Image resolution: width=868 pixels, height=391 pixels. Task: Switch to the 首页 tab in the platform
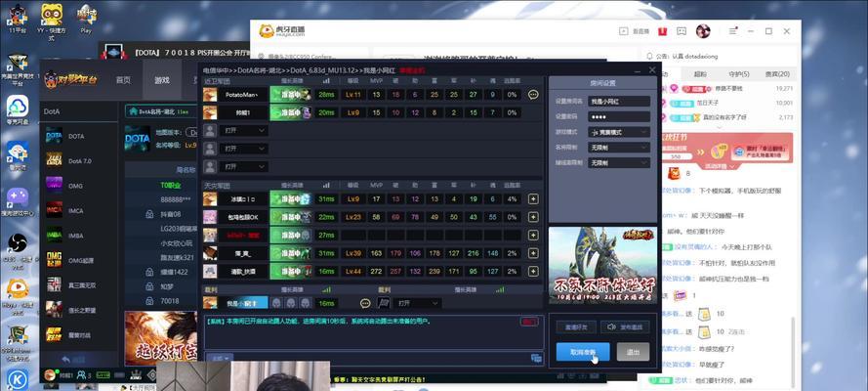[x=123, y=80]
